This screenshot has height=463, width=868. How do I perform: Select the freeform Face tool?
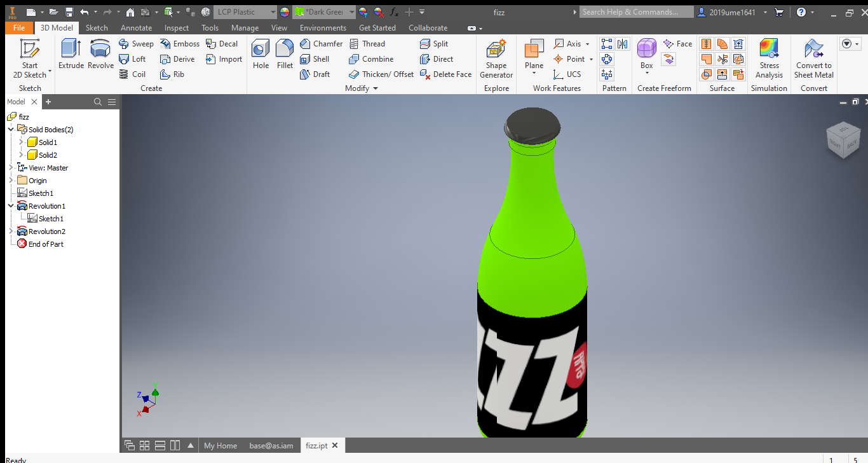[677, 44]
